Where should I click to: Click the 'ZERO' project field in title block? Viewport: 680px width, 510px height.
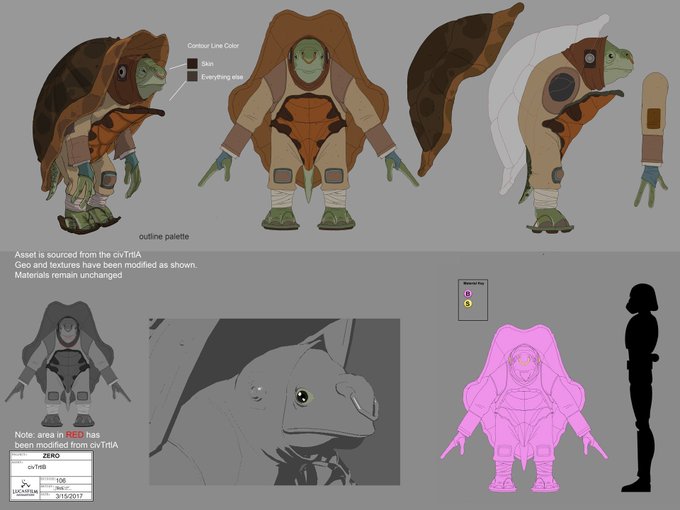tap(51, 456)
